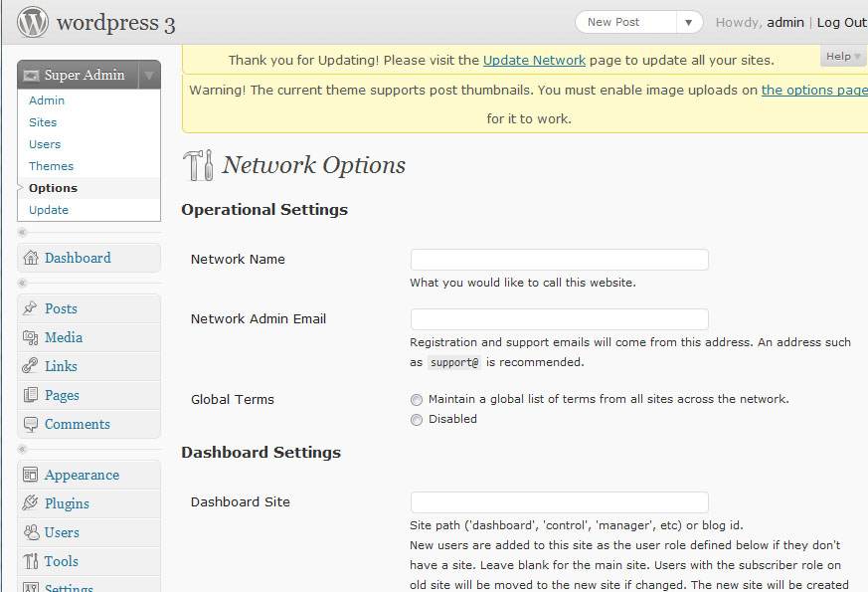Click the Update Network link
868x592 pixels.
[534, 60]
